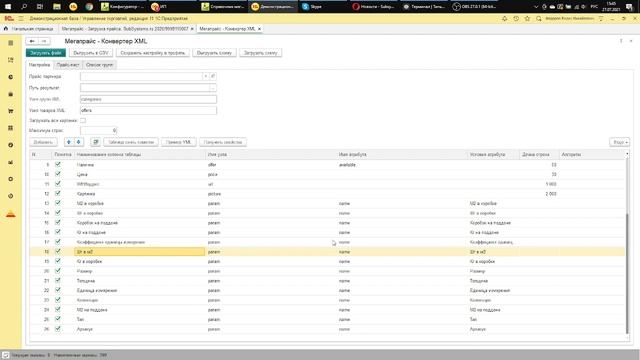Open Task View on the taskbar

[x=40, y=6]
